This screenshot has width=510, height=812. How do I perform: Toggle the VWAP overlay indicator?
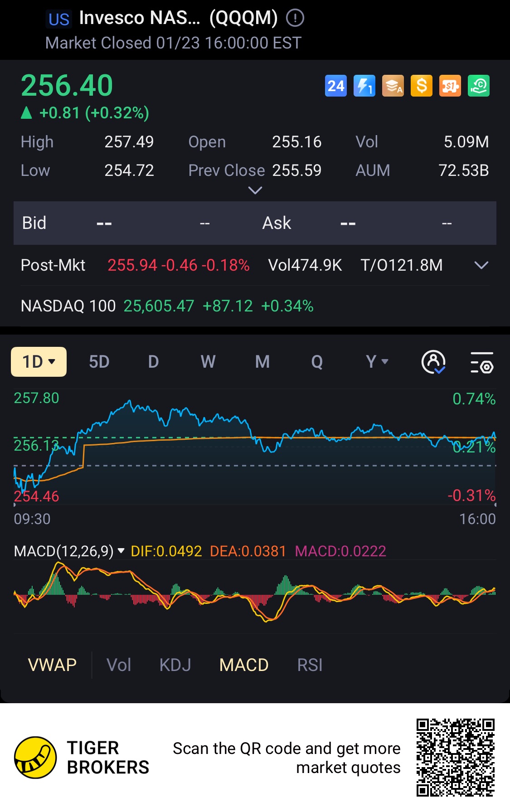[x=52, y=665]
